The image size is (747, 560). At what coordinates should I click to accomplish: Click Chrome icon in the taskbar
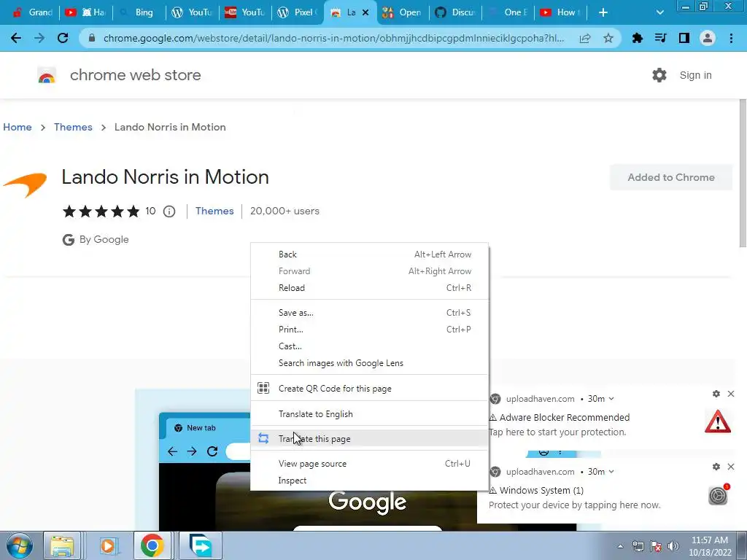click(x=152, y=545)
